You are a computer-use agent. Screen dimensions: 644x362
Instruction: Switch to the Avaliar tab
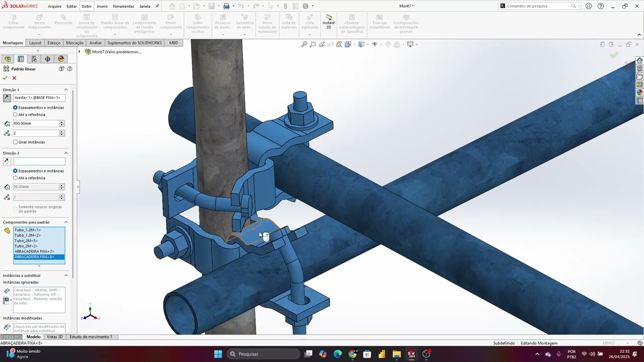pyautogui.click(x=96, y=43)
